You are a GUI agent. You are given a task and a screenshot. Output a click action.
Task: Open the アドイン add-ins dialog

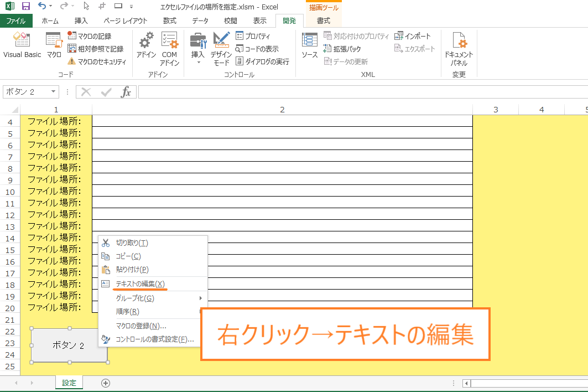[146, 45]
